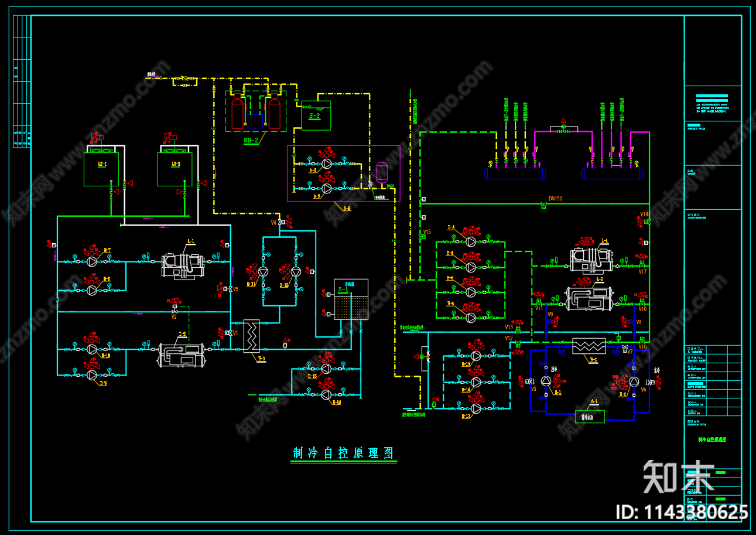Select the V11 valve label

pos(539,307)
